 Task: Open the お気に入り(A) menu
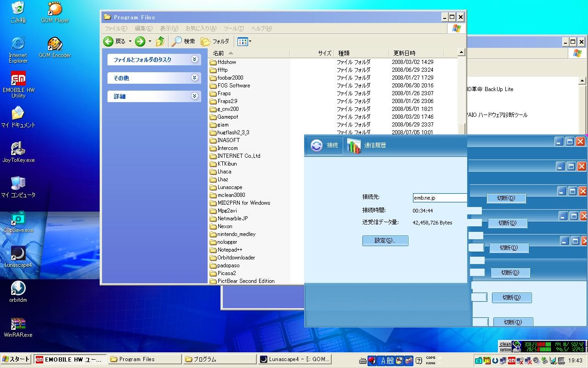pos(201,29)
